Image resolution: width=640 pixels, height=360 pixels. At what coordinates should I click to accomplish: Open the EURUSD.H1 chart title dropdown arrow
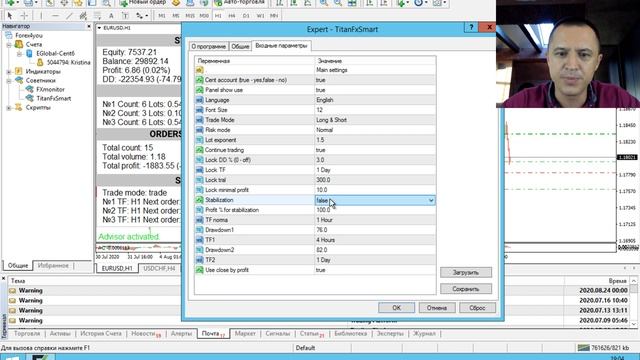coord(99,28)
